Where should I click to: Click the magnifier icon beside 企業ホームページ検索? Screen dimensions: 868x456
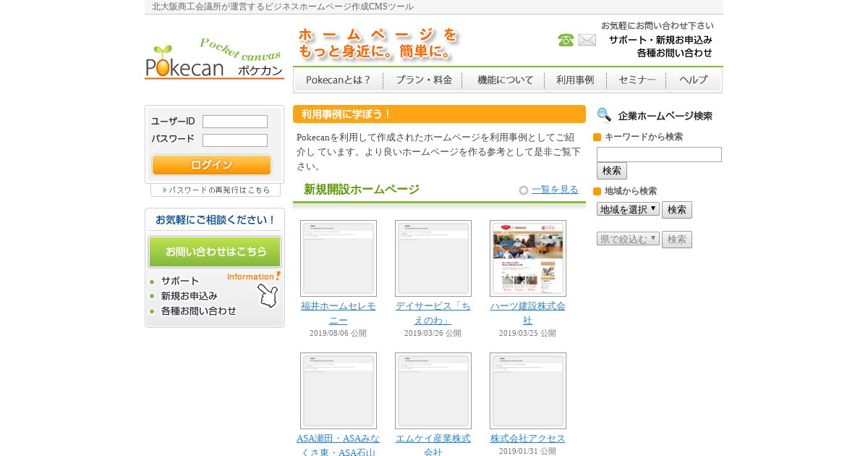point(604,115)
